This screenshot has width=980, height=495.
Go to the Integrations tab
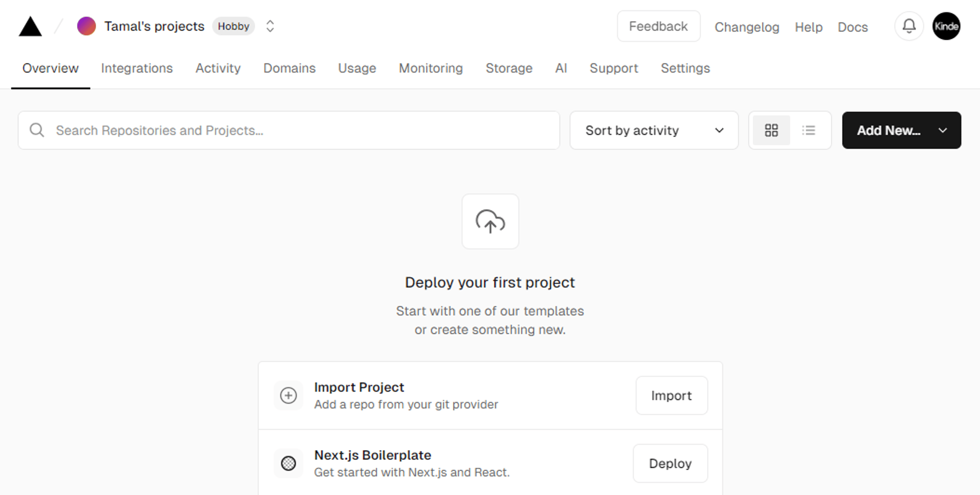pyautogui.click(x=137, y=68)
